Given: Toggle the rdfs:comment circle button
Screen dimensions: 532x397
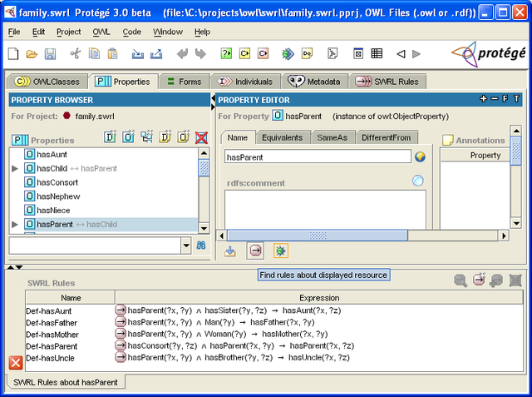Looking at the screenshot, I should tap(418, 181).
